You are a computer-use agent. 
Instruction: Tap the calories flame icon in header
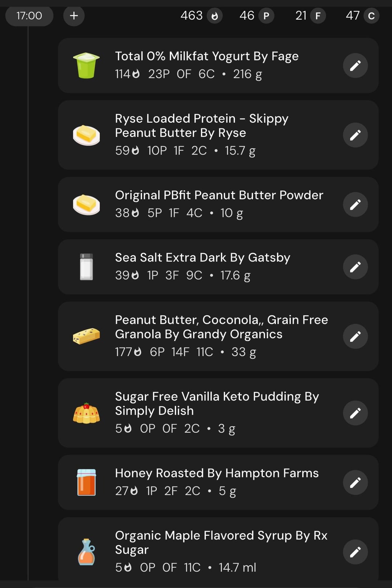(215, 16)
